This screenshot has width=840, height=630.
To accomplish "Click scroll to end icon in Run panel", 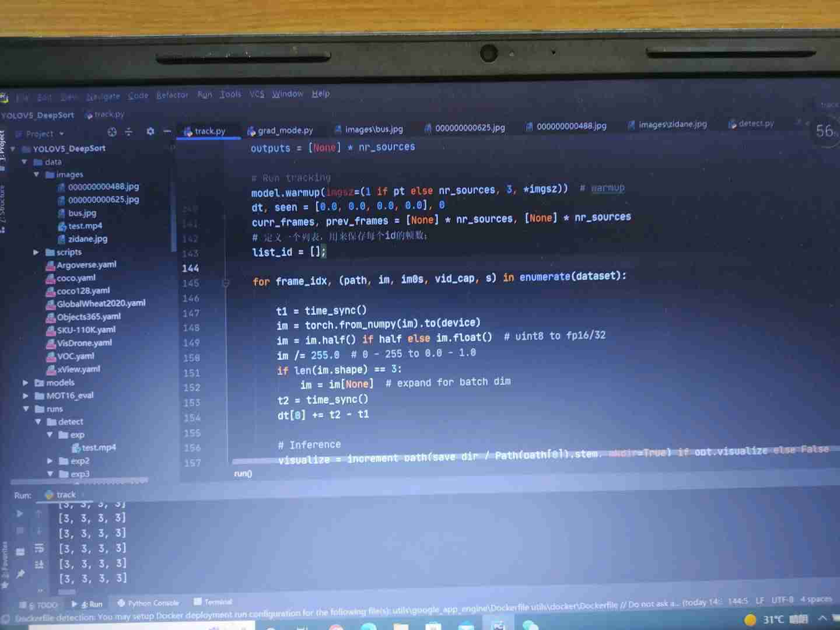I will [39, 564].
